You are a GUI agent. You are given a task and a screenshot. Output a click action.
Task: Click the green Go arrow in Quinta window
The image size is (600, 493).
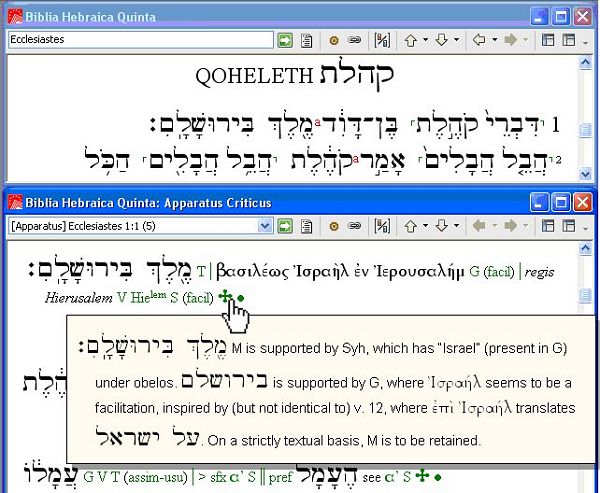(x=285, y=40)
